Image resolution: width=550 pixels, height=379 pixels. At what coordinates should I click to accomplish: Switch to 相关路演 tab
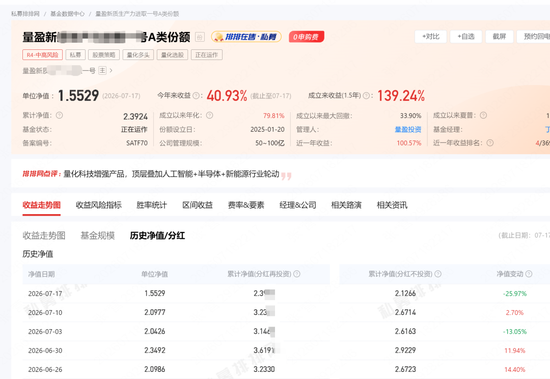coord(346,205)
